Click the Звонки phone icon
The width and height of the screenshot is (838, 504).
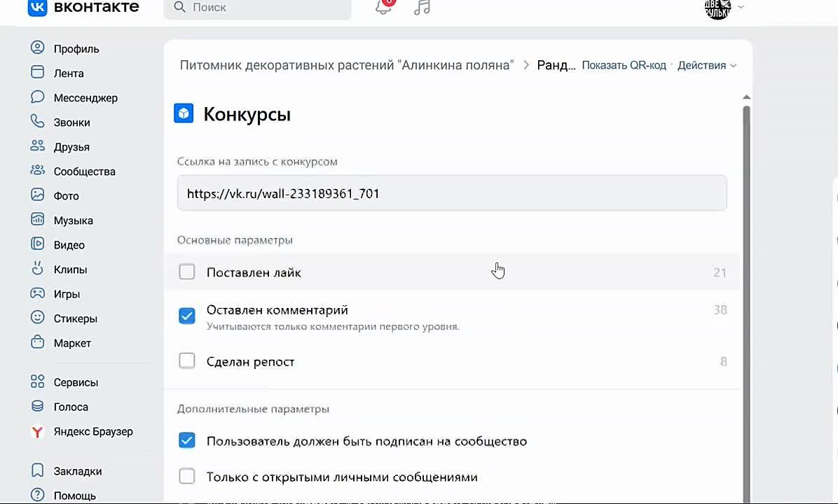[37, 121]
